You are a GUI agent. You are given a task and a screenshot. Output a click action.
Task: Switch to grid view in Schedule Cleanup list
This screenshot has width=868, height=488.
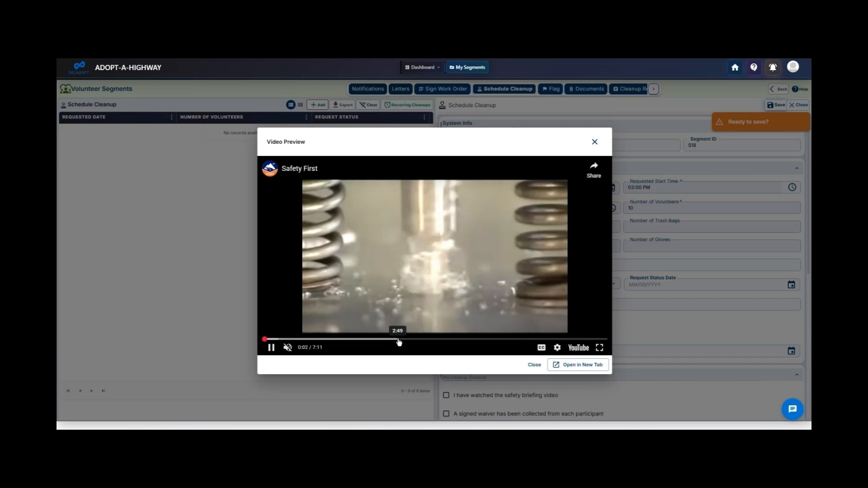click(x=300, y=104)
